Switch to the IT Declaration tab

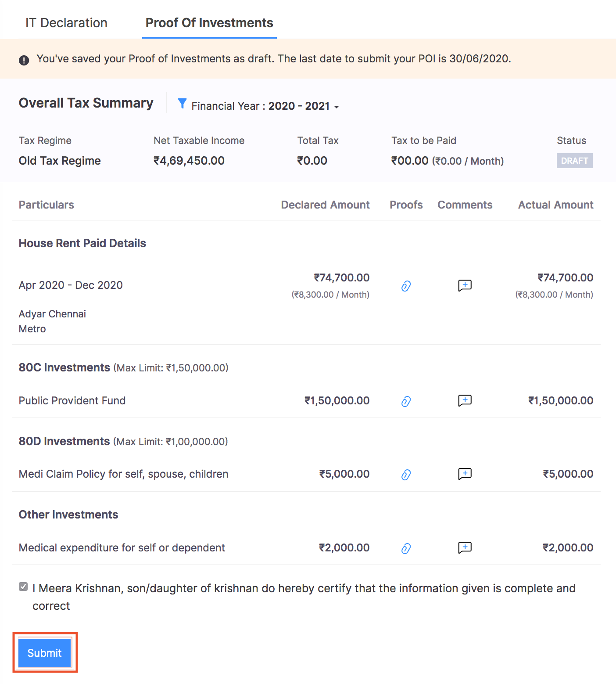click(x=66, y=23)
